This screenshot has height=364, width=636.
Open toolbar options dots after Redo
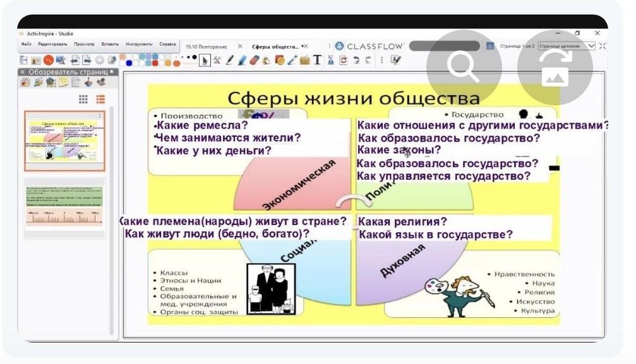381,60
